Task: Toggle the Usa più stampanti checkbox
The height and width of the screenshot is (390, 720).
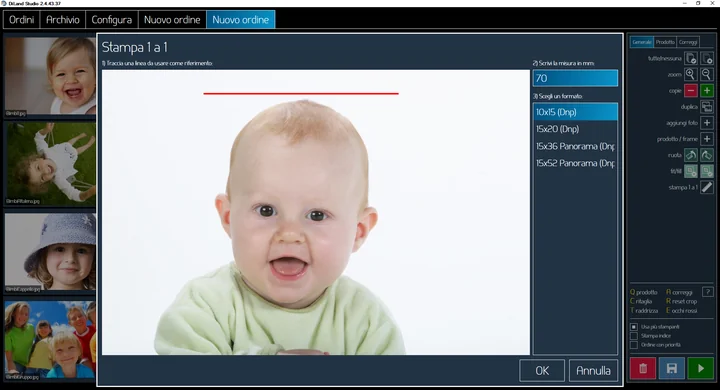Action: pos(634,327)
